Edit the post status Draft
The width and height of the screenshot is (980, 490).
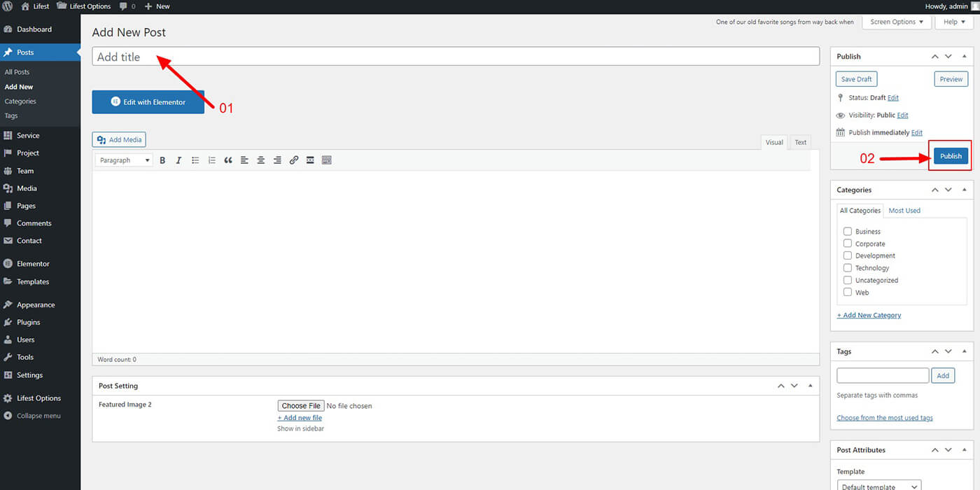pos(893,98)
